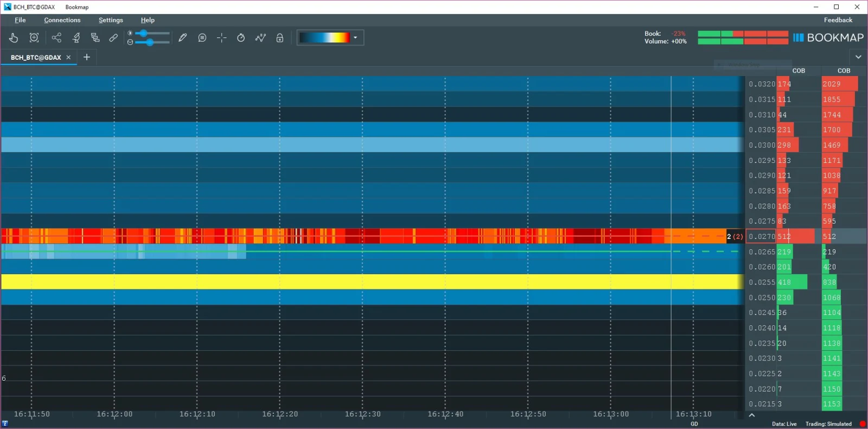Click cumulative value 1153
Viewport: 868px width, 429px height.
pyautogui.click(x=832, y=404)
